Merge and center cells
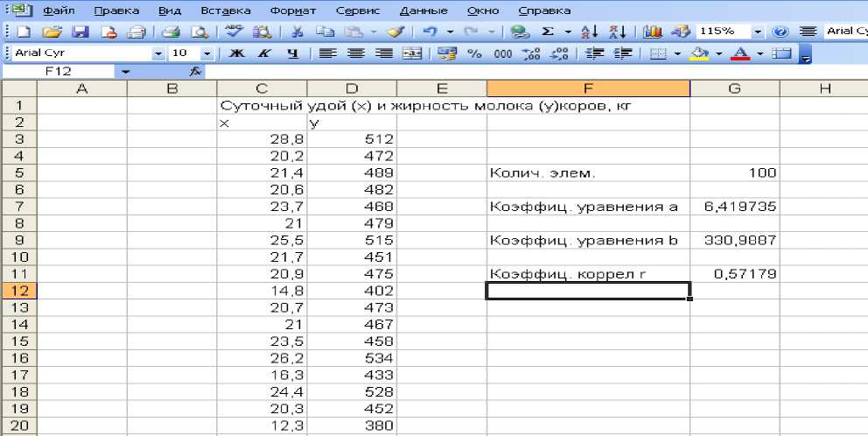868x436 pixels. (x=412, y=53)
